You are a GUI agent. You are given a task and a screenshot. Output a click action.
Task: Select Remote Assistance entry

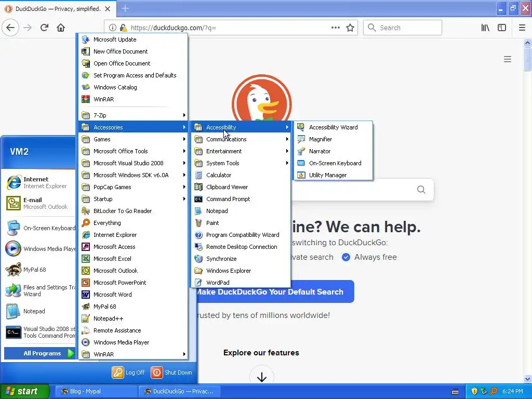pyautogui.click(x=133, y=330)
